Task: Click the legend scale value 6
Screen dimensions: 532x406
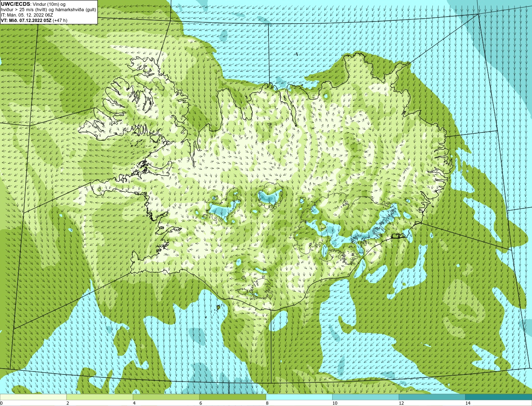Action: click(x=200, y=403)
